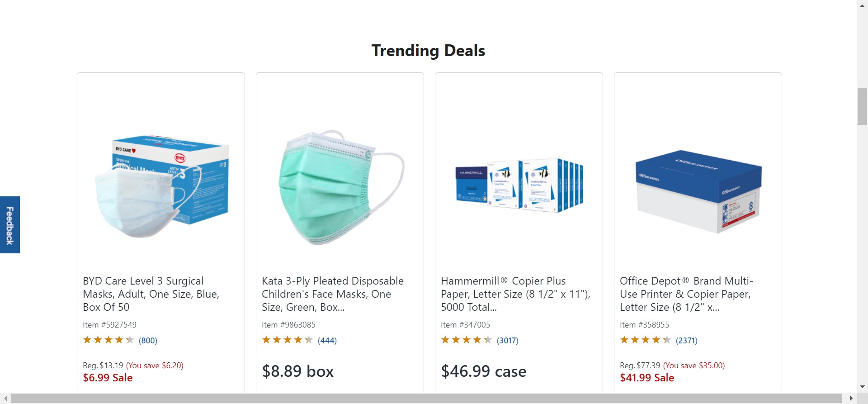The height and width of the screenshot is (404, 868).
Task: Open Kata 3-Ply Children's Face Masks title
Action: pyautogui.click(x=332, y=294)
